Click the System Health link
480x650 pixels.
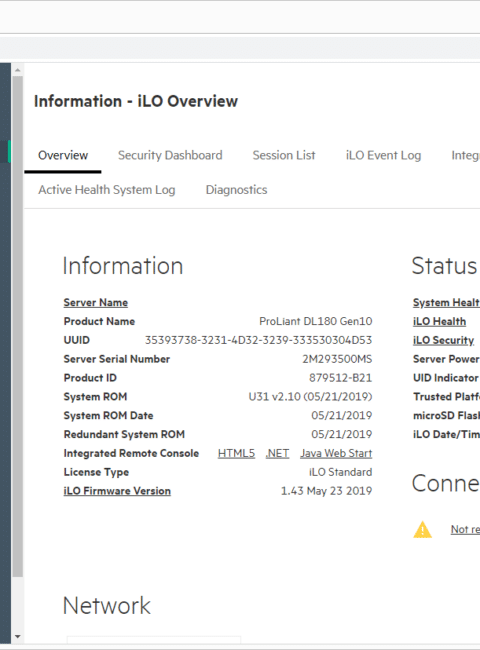(446, 303)
